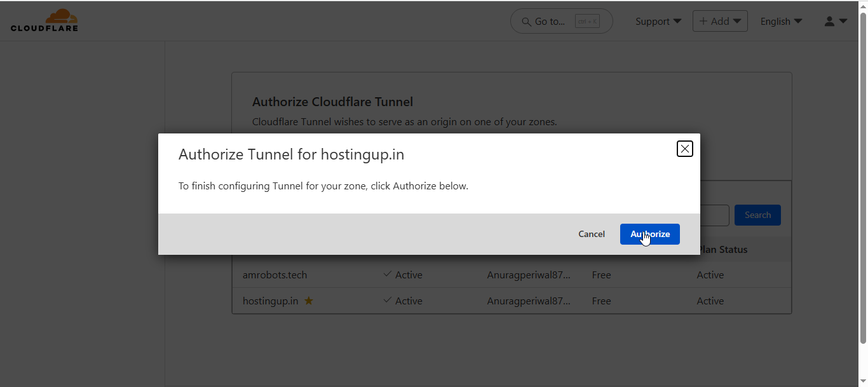This screenshot has width=868, height=387.
Task: Click Free plan cell for amrobots.tech
Action: (x=601, y=275)
